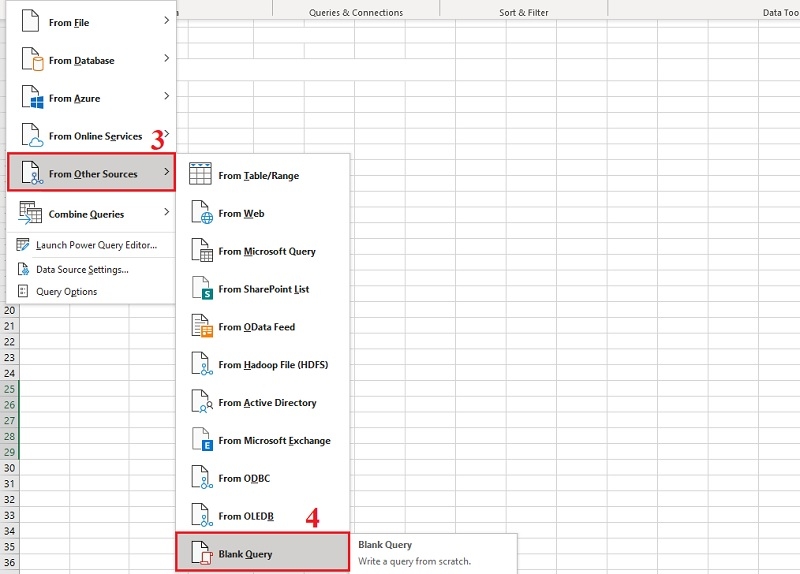Click the From Web globe icon
Viewport: 800px width, 574px height.
pos(202,212)
